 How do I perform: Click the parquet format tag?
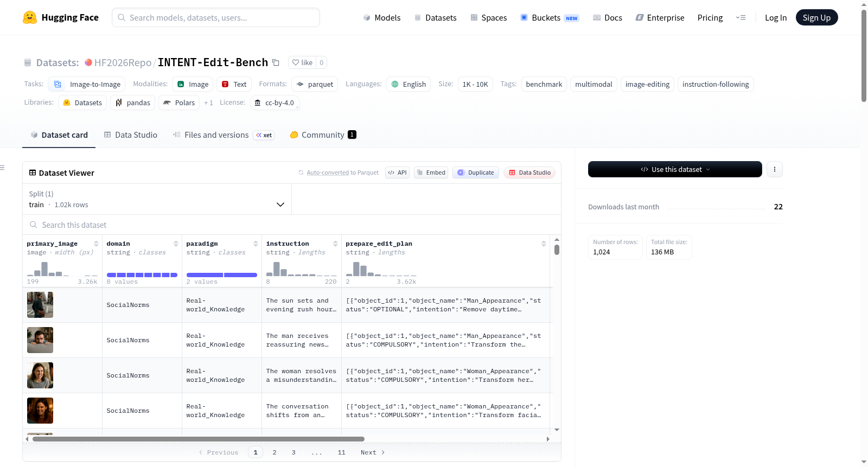tap(315, 84)
